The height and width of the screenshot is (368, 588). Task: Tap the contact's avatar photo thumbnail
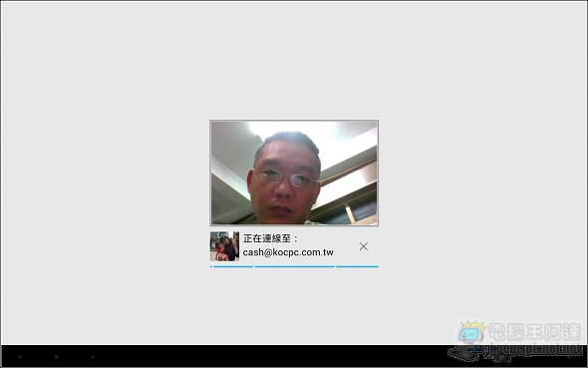click(224, 246)
